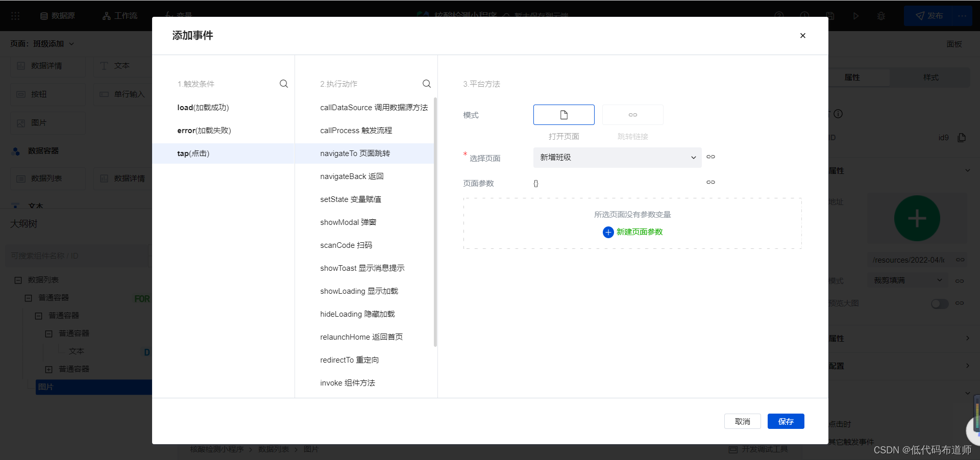Open the more options ellipsis next to 发布

(963, 16)
